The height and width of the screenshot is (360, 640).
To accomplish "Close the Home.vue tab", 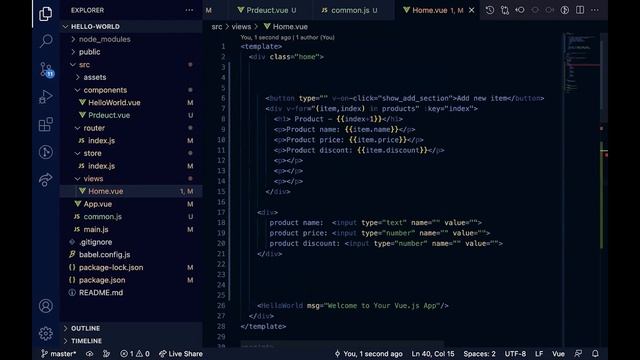I will (471, 10).
